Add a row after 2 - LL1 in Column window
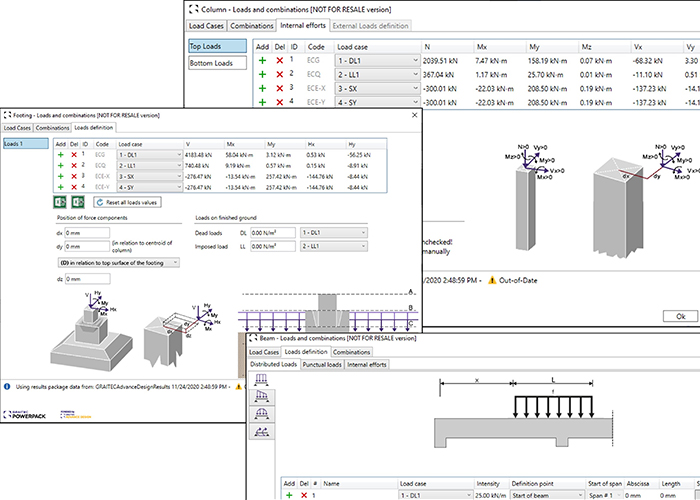 tap(262, 74)
